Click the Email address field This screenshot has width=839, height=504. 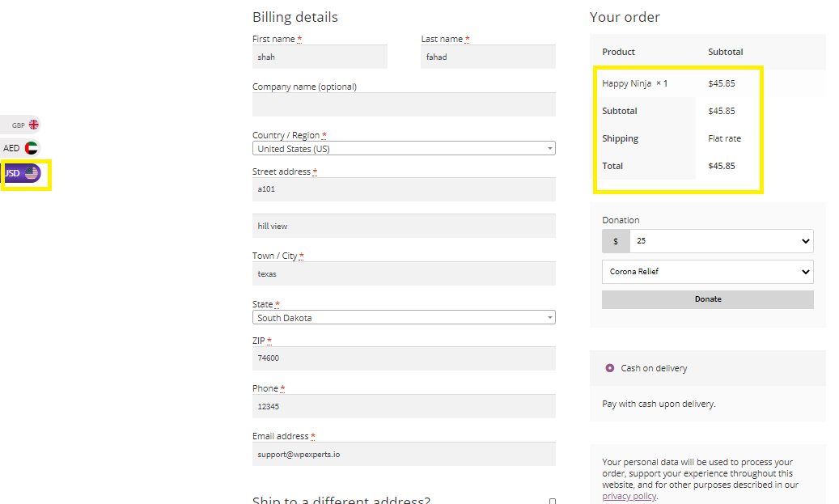tap(404, 454)
